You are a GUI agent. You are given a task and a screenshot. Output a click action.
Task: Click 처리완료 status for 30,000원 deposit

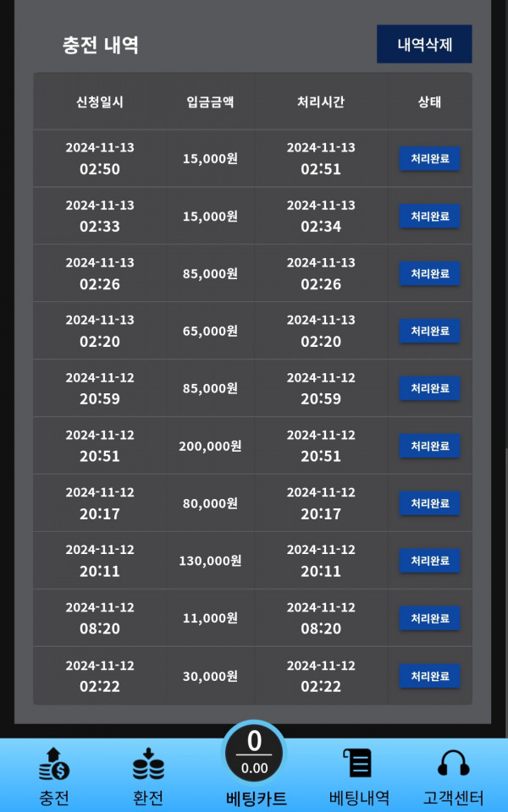(x=429, y=676)
